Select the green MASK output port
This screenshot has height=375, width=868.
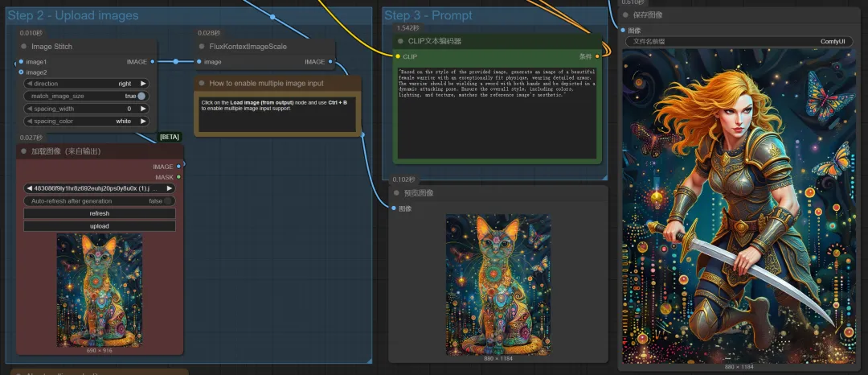(x=178, y=177)
